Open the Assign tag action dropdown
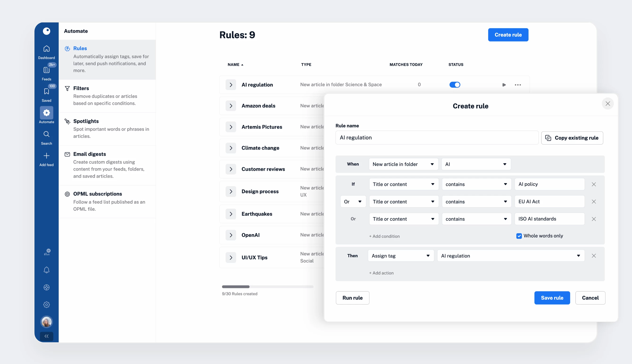The height and width of the screenshot is (364, 632). [x=400, y=256]
